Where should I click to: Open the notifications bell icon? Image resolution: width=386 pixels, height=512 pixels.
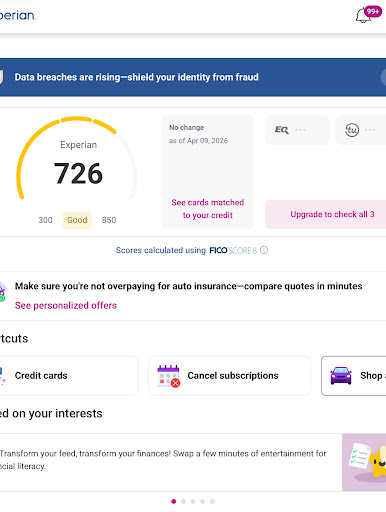point(363,16)
